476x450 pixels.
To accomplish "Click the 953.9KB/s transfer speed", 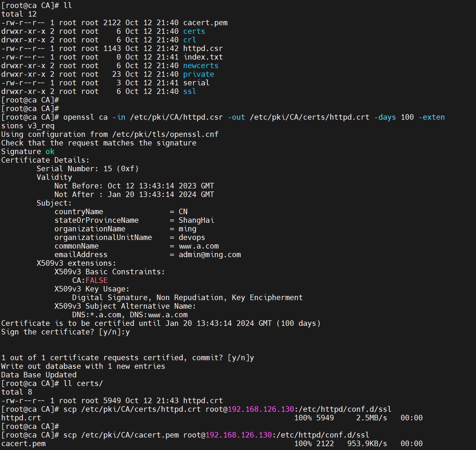I will [x=367, y=444].
